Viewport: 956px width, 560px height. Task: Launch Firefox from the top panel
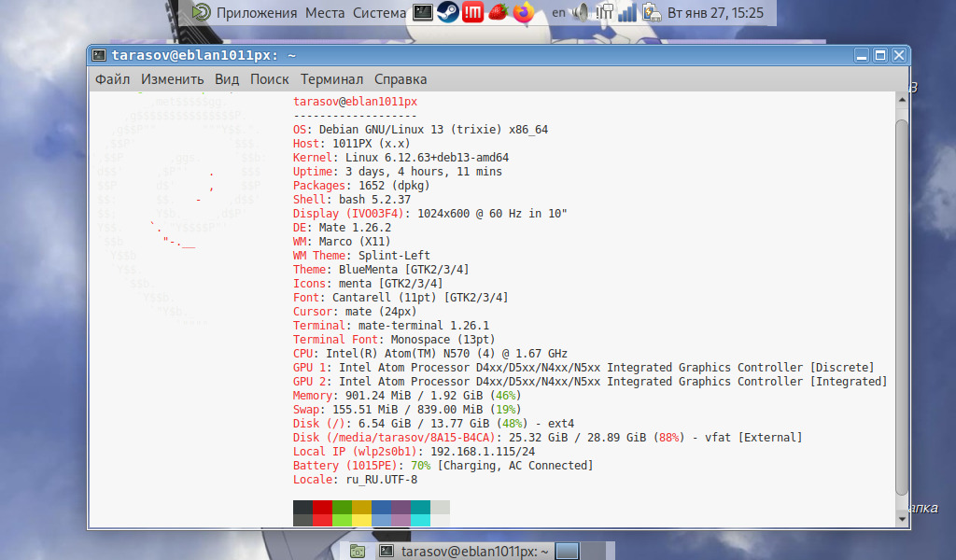coord(523,13)
